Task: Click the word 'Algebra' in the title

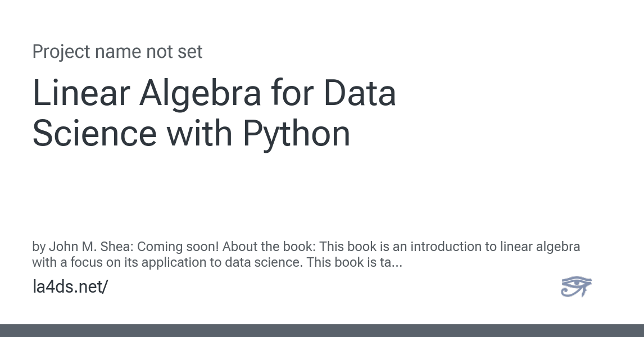Action: [200, 94]
